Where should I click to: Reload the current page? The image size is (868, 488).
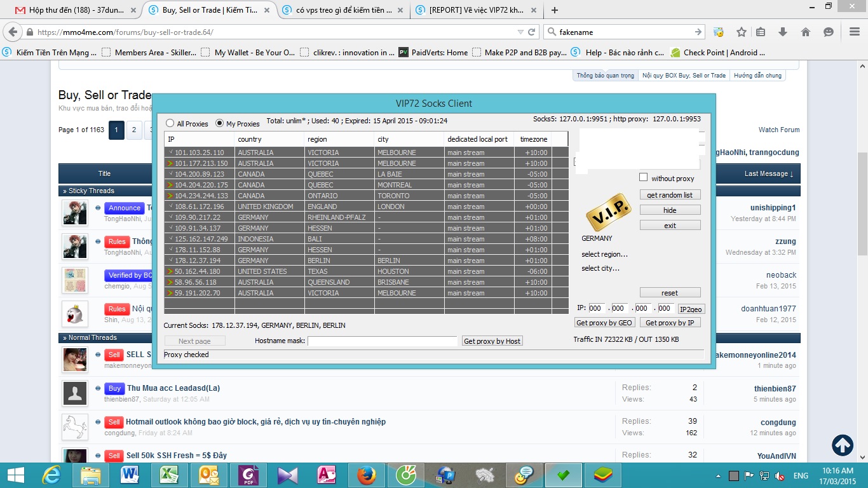point(531,32)
